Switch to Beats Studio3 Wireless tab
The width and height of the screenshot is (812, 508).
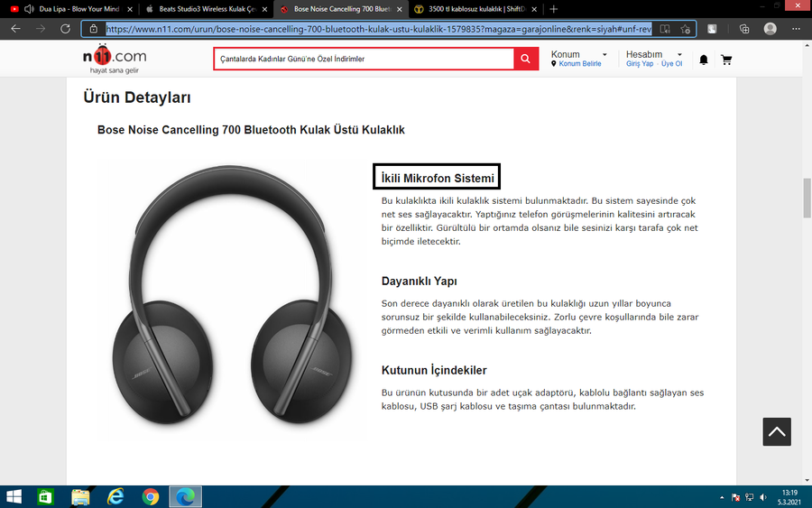207,9
